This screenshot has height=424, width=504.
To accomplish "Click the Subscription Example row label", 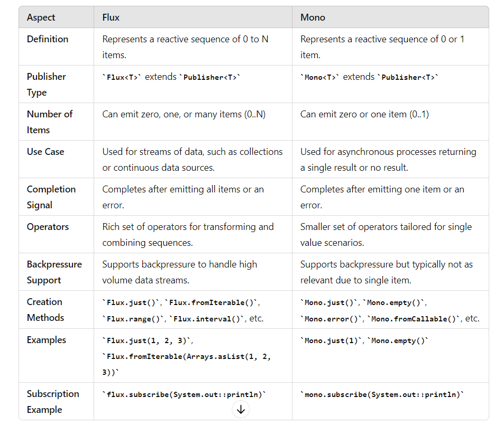I will click(x=53, y=402).
